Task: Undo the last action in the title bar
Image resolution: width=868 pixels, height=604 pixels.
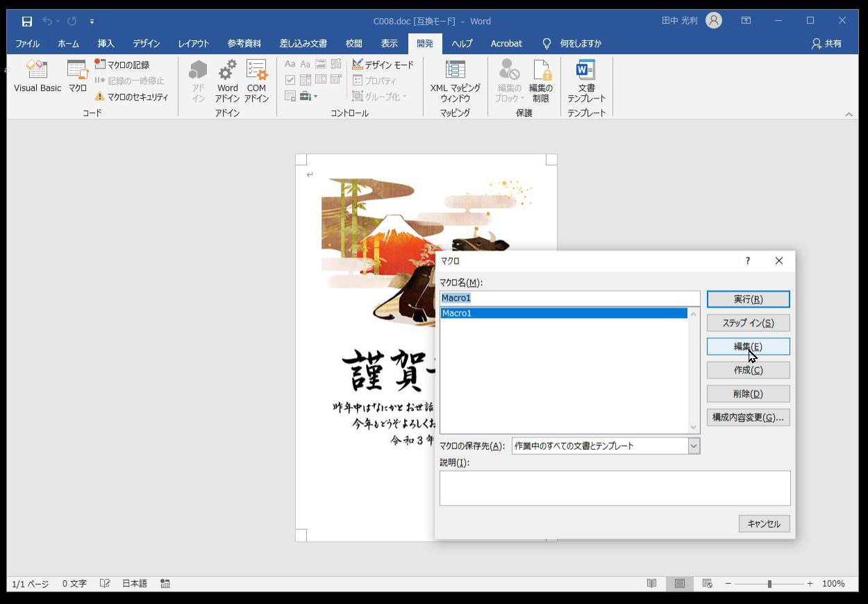Action: click(47, 22)
